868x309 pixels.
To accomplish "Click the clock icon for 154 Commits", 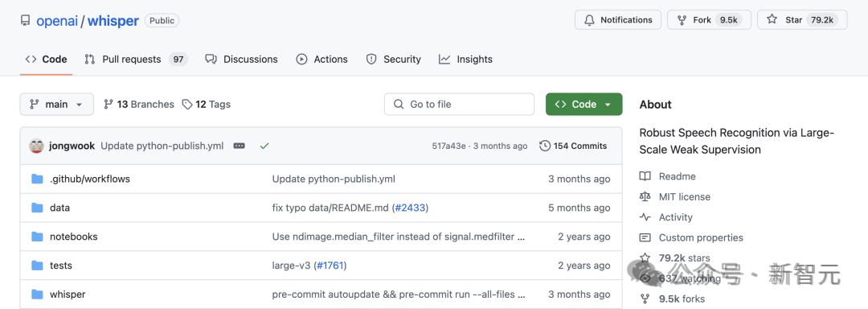I will pyautogui.click(x=545, y=146).
